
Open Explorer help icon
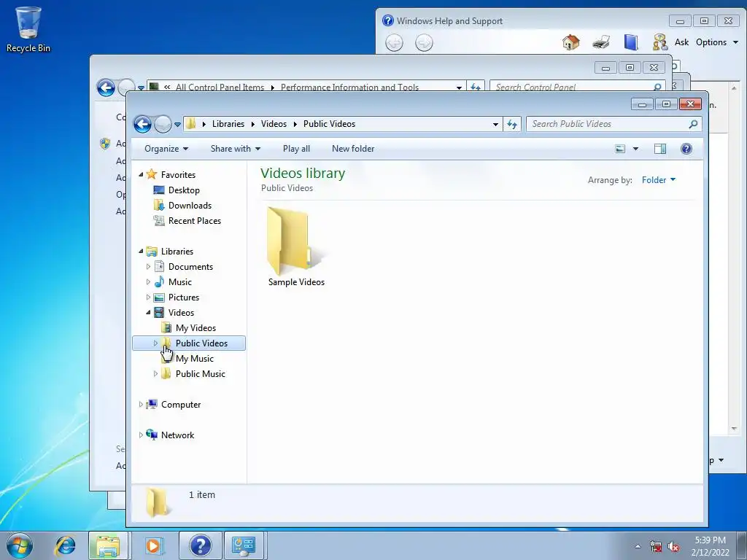[686, 149]
